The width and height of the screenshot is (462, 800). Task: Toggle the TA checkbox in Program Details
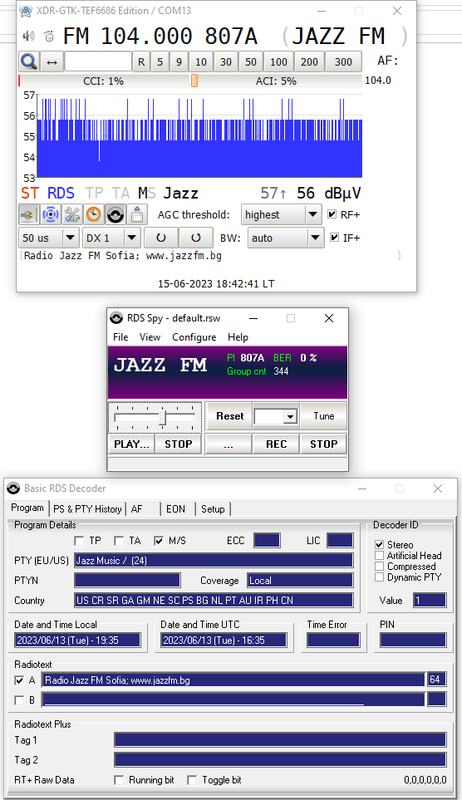point(119,540)
